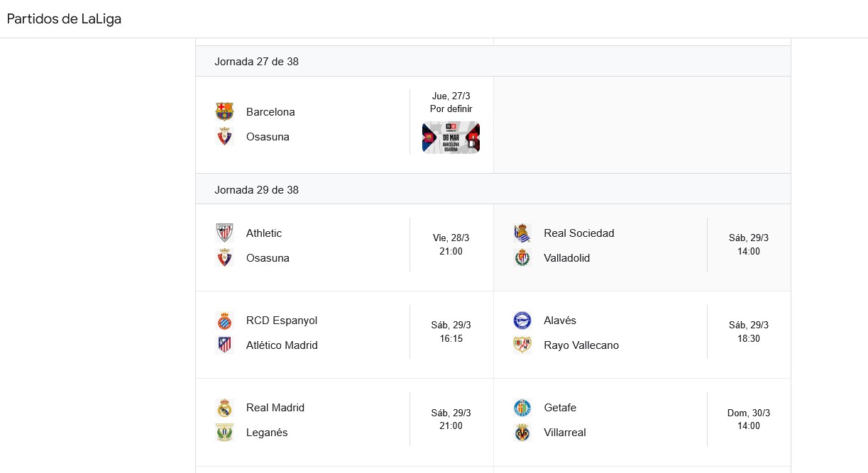Click the Partidos de LaLiga title
Screen dimensions: 868x473
(x=64, y=19)
